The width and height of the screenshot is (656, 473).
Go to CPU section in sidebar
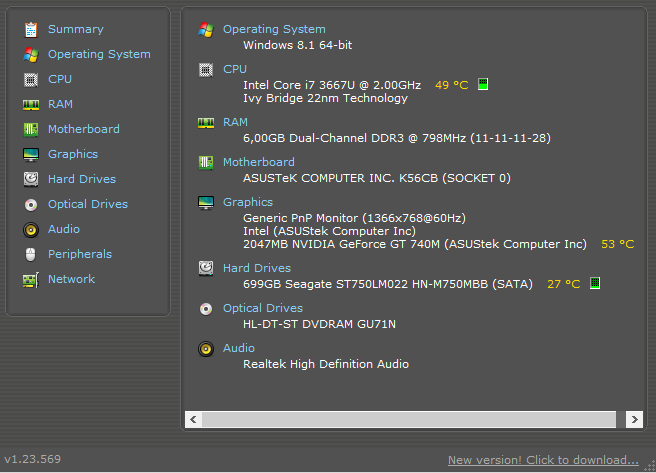point(60,79)
